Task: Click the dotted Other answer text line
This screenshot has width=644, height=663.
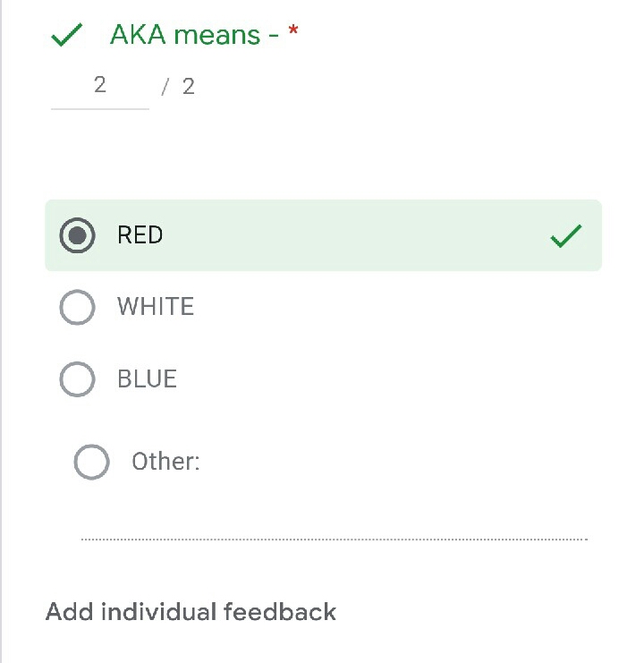Action: (334, 539)
